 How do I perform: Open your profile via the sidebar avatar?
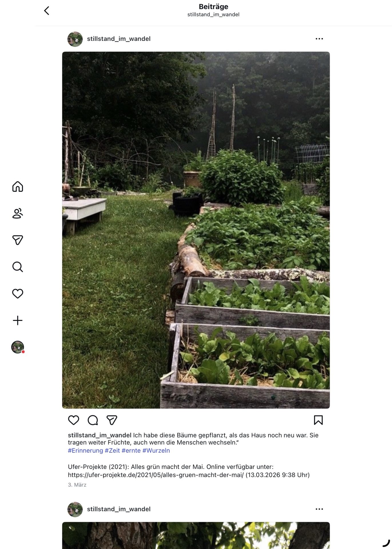pos(17,347)
